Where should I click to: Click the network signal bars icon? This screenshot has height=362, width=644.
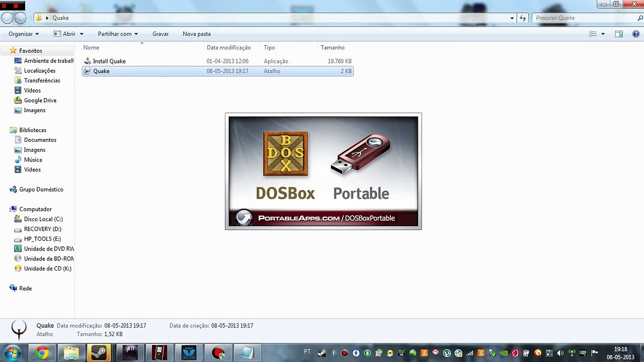click(x=469, y=353)
